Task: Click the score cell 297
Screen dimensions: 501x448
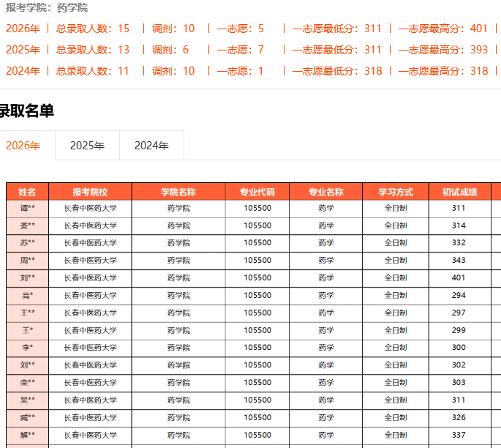Action: click(x=459, y=313)
